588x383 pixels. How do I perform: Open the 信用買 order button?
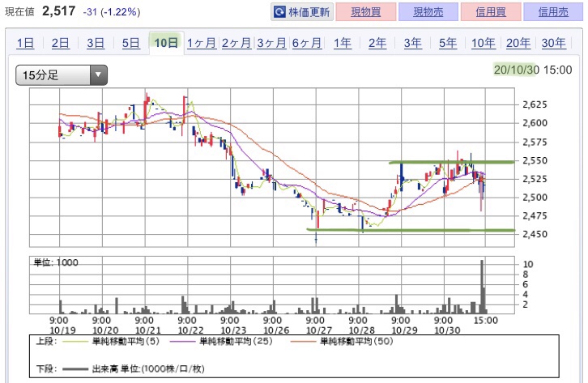(x=491, y=12)
